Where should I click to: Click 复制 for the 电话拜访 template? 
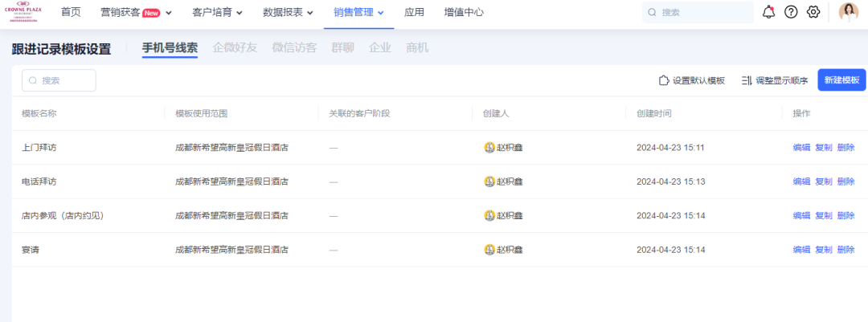pos(824,181)
